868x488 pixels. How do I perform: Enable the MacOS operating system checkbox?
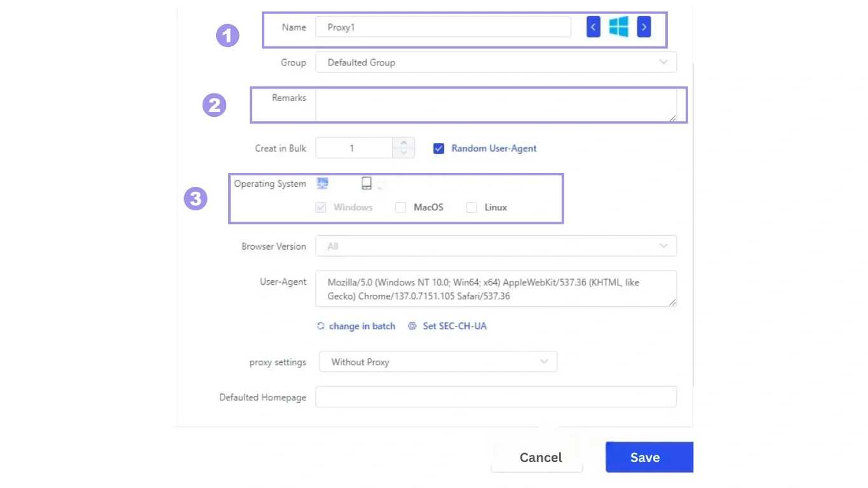(x=400, y=207)
